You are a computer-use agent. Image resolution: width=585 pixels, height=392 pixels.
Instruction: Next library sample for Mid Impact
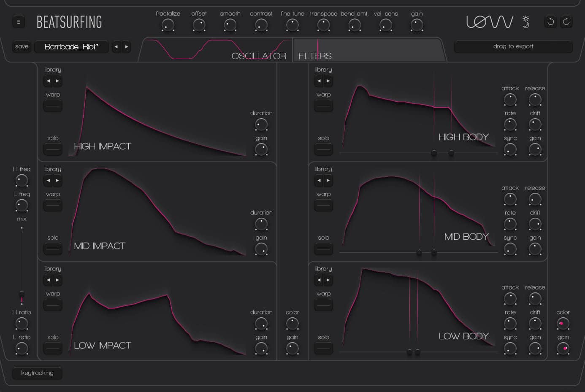pos(58,181)
